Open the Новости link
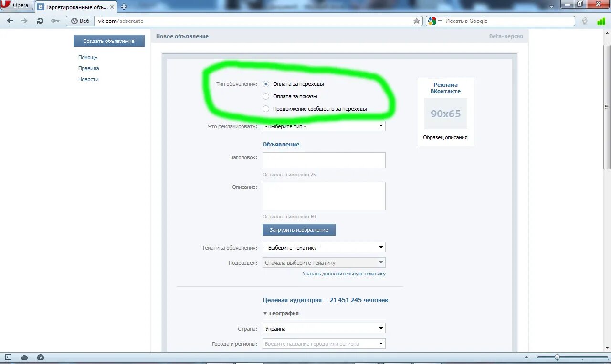Image resolution: width=611 pixels, height=364 pixels. pyautogui.click(x=88, y=79)
